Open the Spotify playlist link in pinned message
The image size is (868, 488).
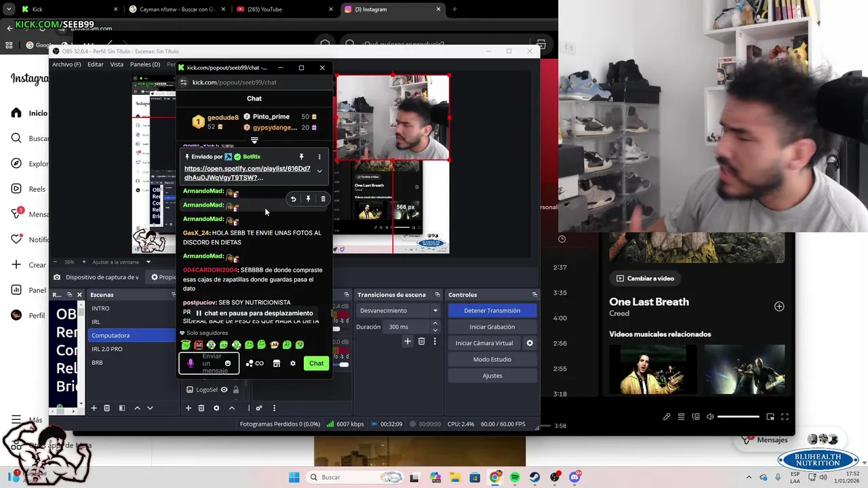coord(248,173)
